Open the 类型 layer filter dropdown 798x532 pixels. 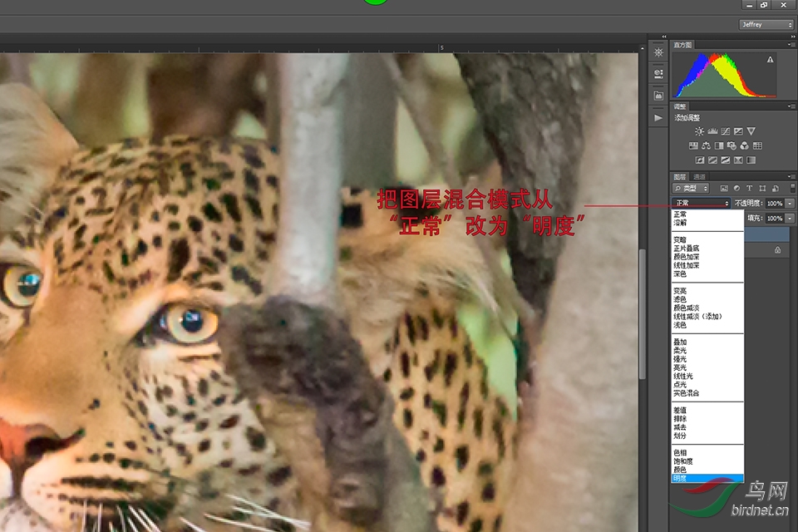coord(691,189)
